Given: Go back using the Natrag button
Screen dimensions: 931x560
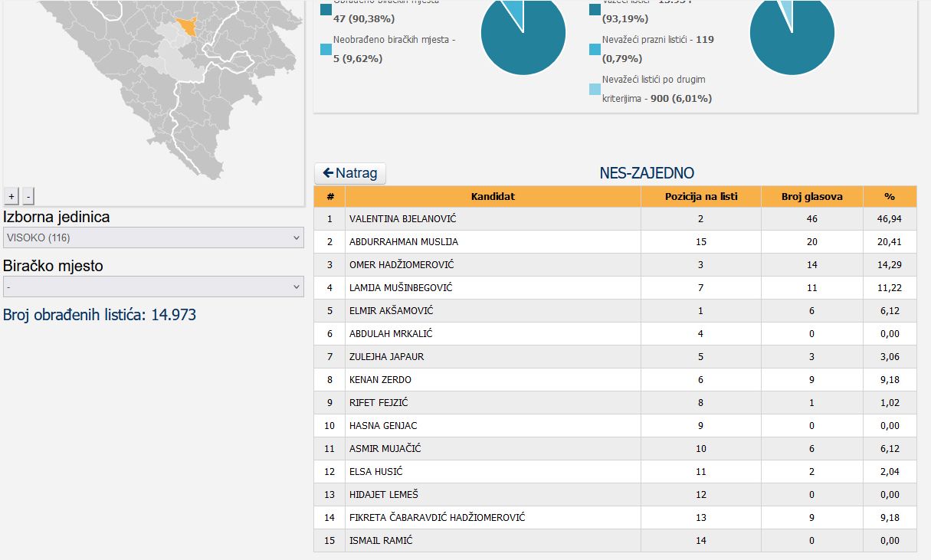Looking at the screenshot, I should click(350, 173).
